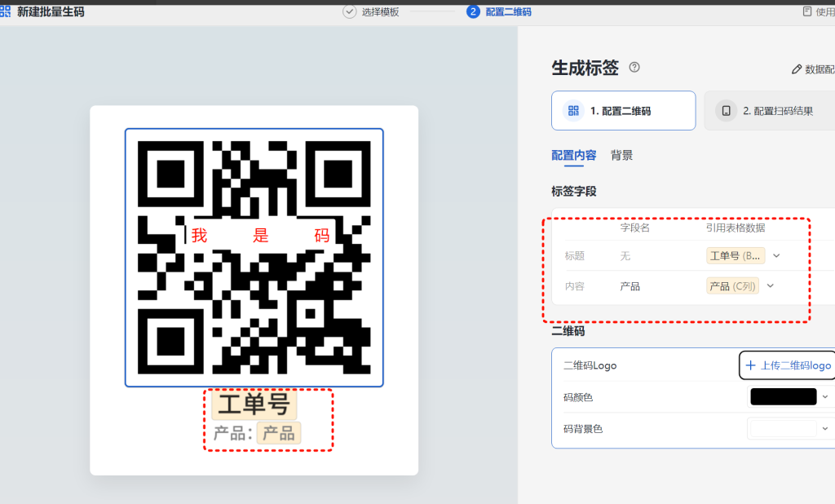Click the 数据配 edit link
This screenshot has height=504, width=835.
[x=814, y=69]
